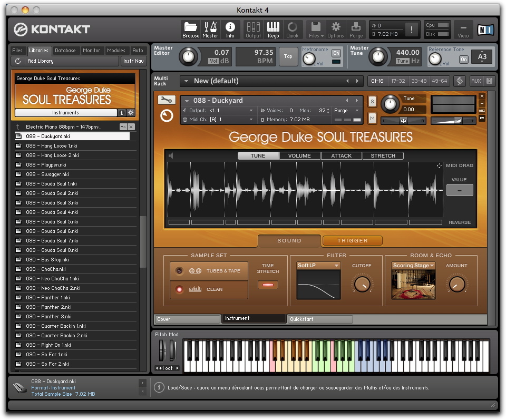Click the filter CUTOFF knob

pos(362,284)
